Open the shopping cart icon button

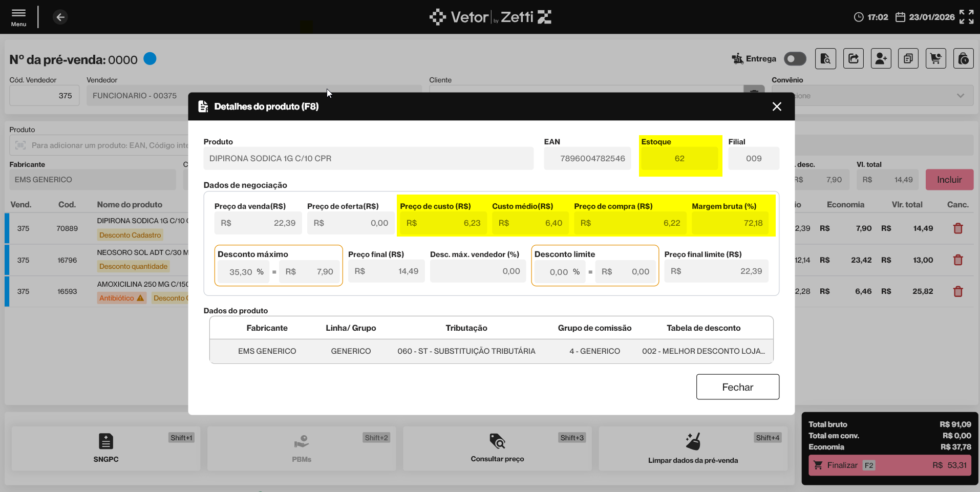click(936, 59)
